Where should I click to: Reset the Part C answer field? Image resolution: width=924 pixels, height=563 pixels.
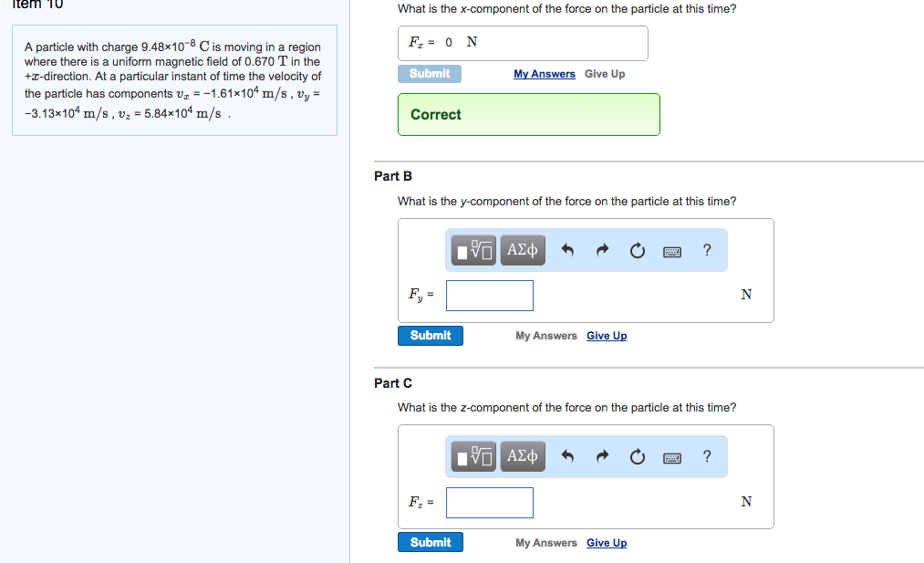(636, 457)
